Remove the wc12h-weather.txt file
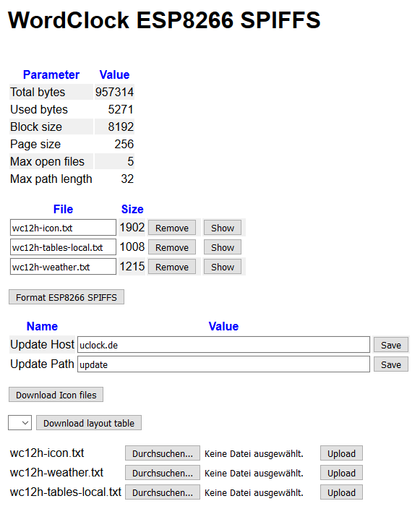The height and width of the screenshot is (509, 420). (x=172, y=267)
